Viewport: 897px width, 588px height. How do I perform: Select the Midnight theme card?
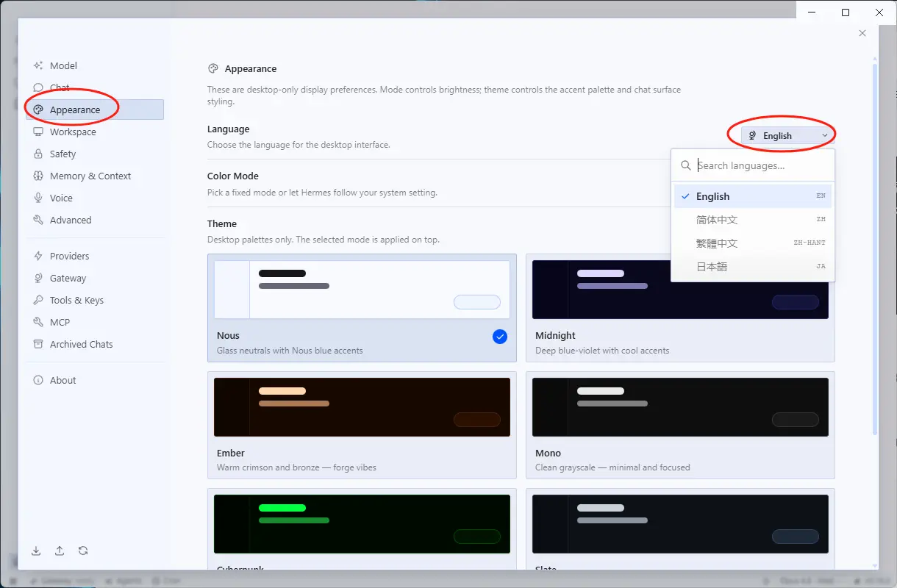point(680,308)
